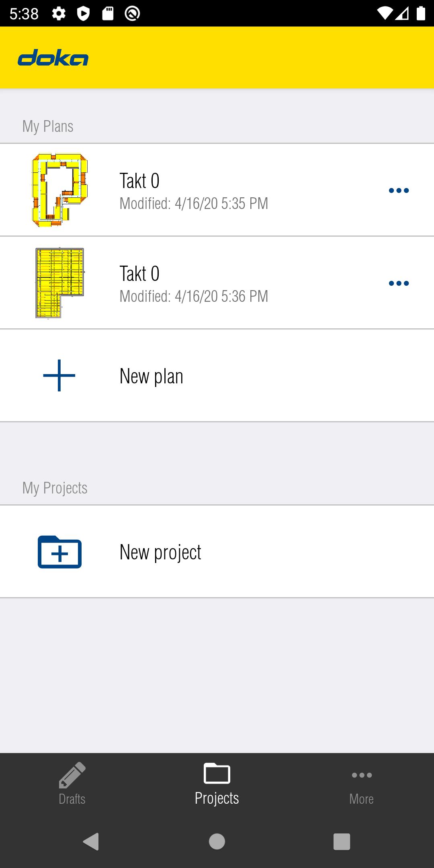
Task: Switch to the Drafts tab
Action: (72, 784)
